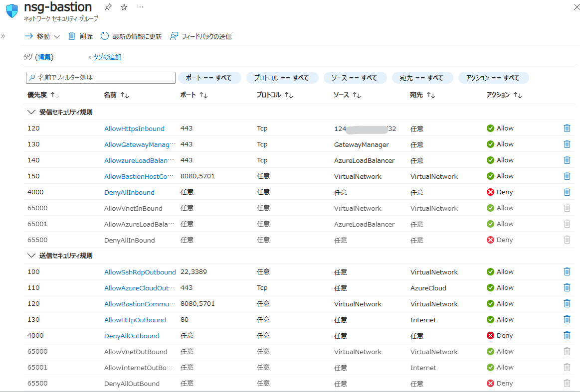Viewport: 580px width, 392px height.
Task: Open the AllowSshRdpOutbound rule
Action: tap(140, 272)
